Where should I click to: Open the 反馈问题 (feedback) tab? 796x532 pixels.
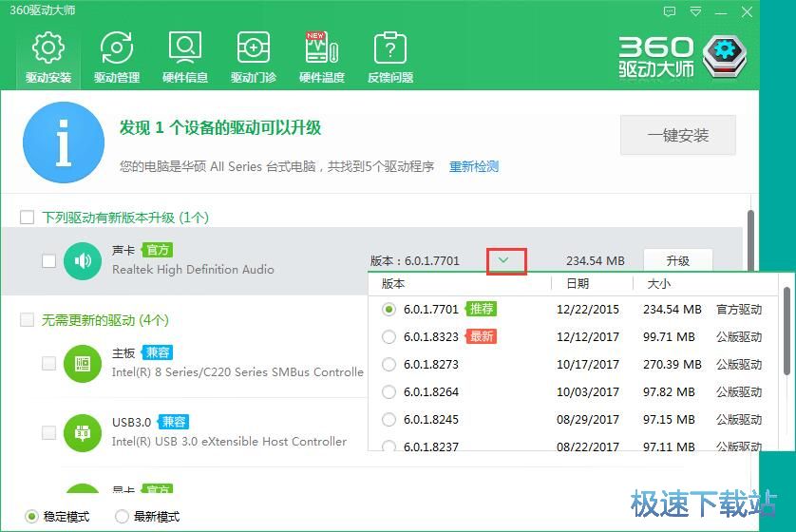(x=390, y=57)
